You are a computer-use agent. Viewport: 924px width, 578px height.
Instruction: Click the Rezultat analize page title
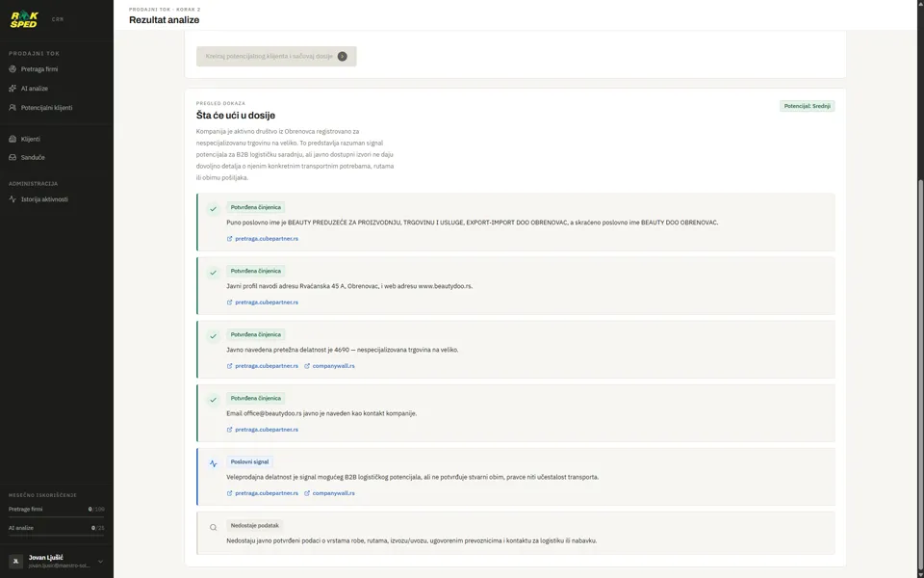[165, 20]
